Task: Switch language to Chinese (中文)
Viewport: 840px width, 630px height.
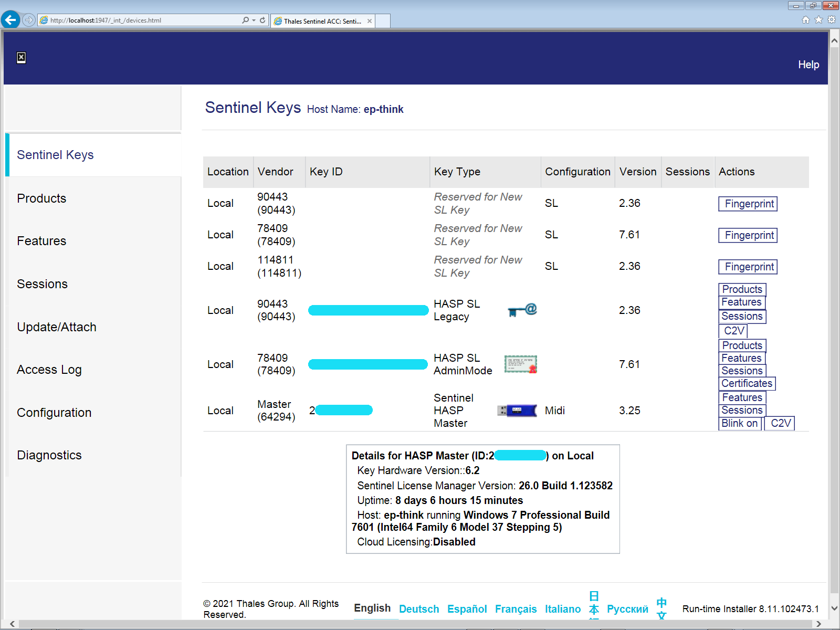Action: [661, 608]
